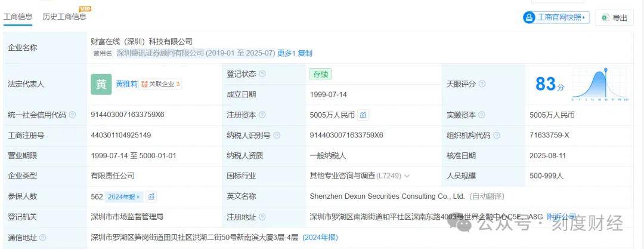Image resolution: width=644 pixels, height=249 pixels.
Task: Select 营业期限 value 1999-07-14 至 5000-01-01
Action: coord(134,156)
